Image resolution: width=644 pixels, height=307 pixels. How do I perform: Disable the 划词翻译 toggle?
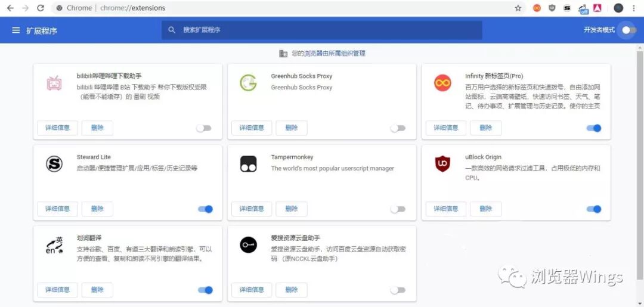[x=205, y=290]
